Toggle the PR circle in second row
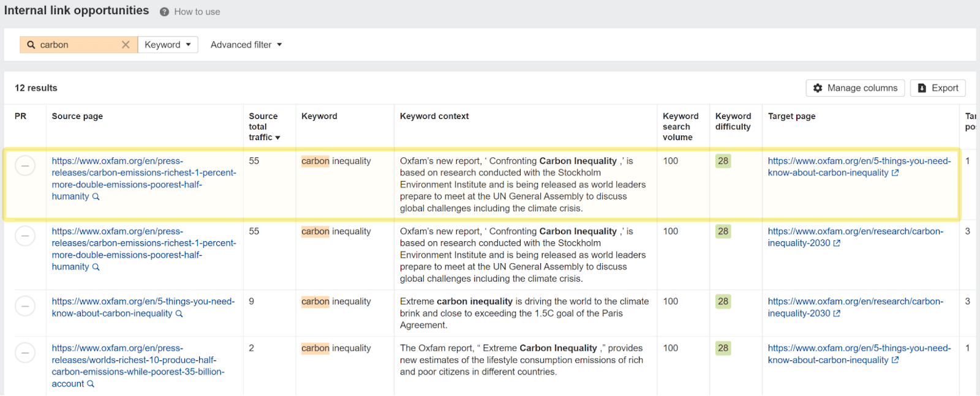Screen dimensions: 980x396 click(x=25, y=236)
